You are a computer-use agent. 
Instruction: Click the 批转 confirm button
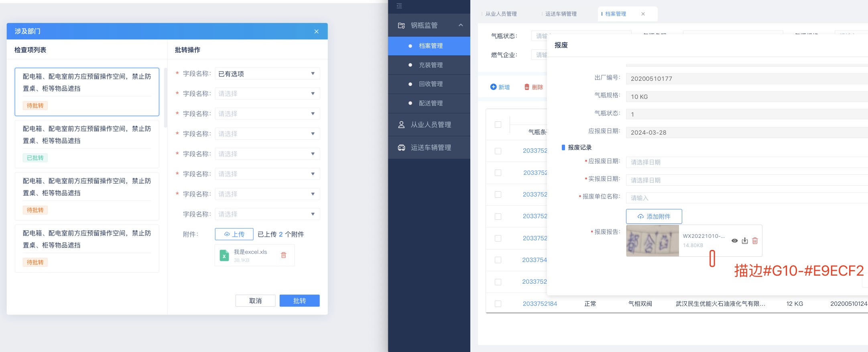click(x=299, y=301)
